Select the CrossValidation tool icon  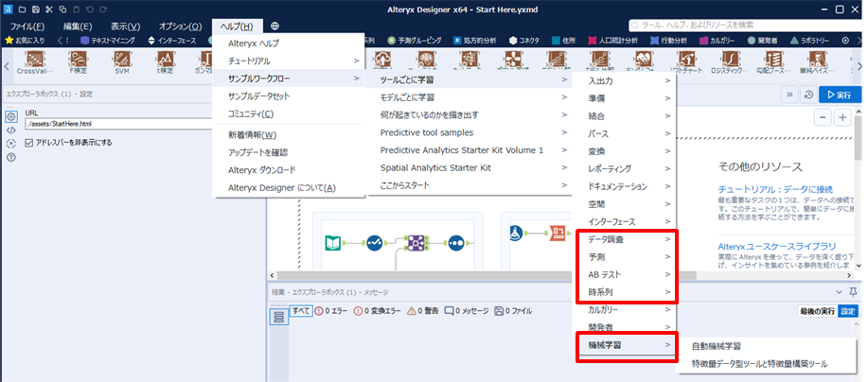click(x=36, y=59)
